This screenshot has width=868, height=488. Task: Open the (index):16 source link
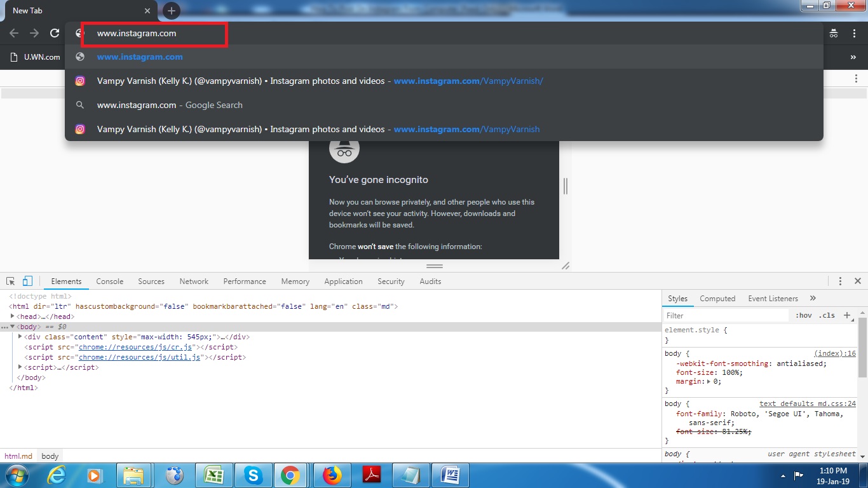click(x=835, y=353)
